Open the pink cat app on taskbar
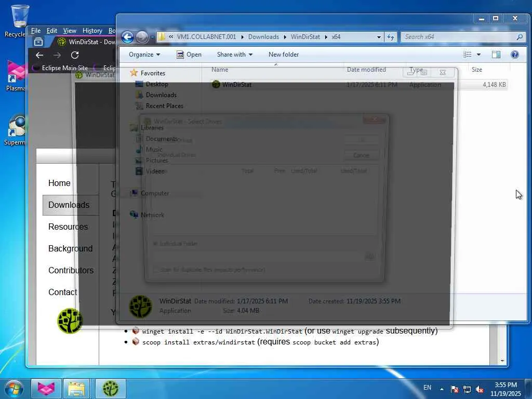The image size is (532, 399). click(46, 389)
